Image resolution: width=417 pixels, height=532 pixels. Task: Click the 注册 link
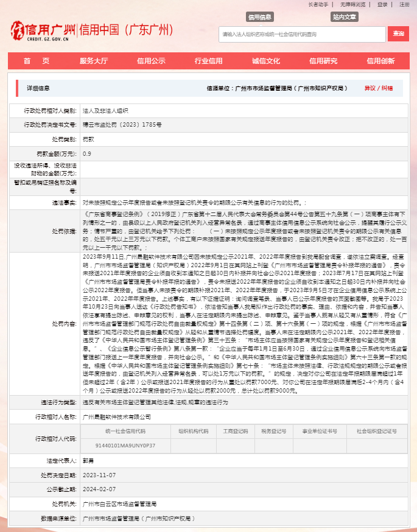point(404,4)
